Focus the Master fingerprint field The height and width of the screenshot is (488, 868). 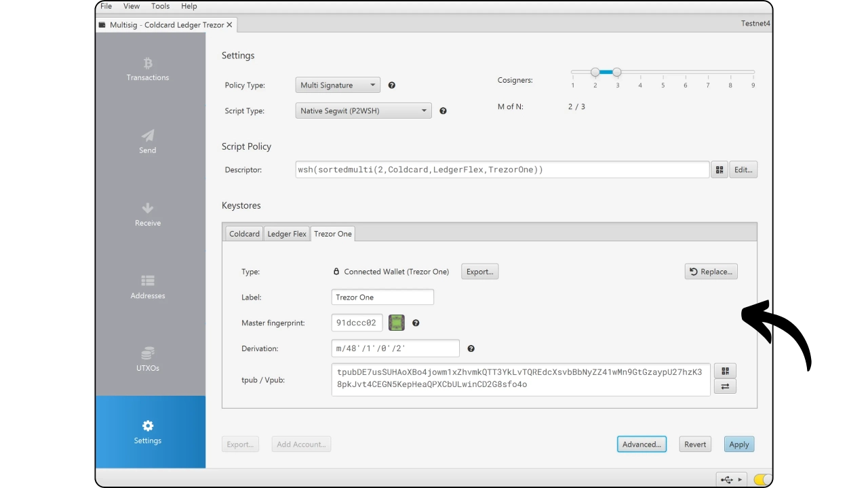click(x=357, y=323)
